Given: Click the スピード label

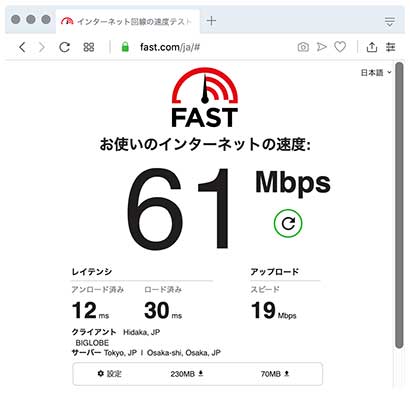Looking at the screenshot, I should 265,290.
